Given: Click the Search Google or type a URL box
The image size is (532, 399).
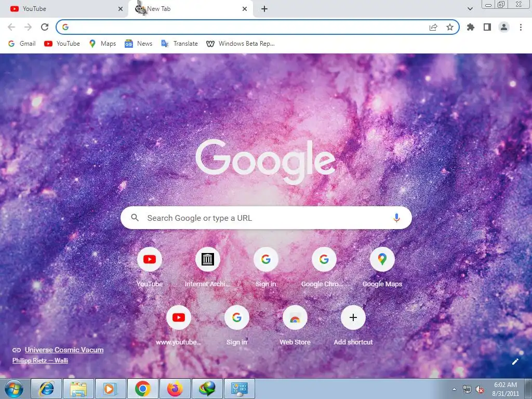Looking at the screenshot, I should point(266,218).
